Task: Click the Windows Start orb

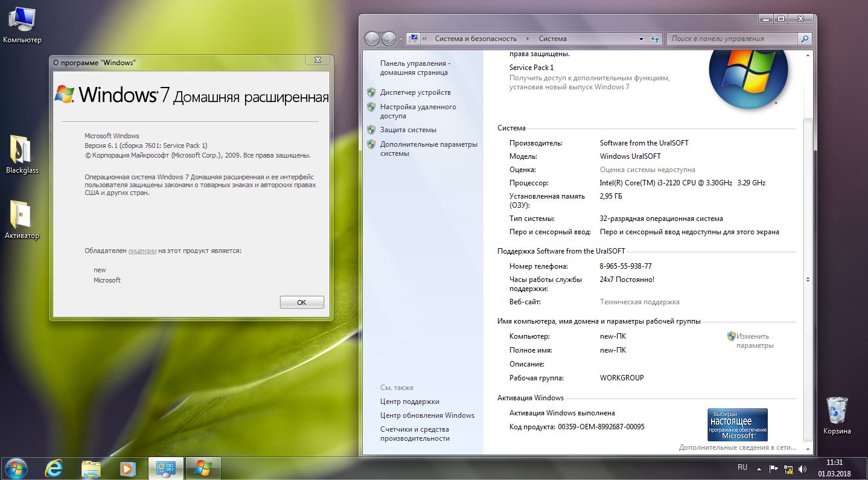Action: (x=16, y=468)
